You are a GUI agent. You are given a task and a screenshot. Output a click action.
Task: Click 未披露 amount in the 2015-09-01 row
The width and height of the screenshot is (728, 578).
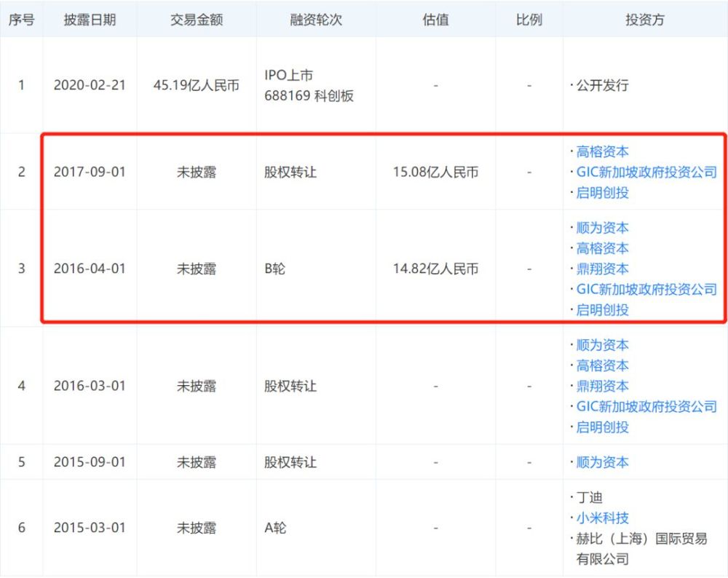click(197, 462)
